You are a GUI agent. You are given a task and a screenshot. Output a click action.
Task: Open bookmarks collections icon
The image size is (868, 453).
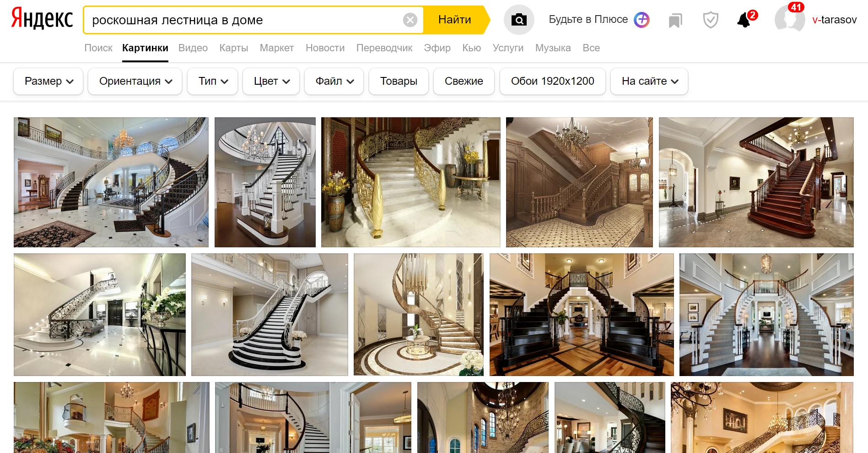point(675,20)
